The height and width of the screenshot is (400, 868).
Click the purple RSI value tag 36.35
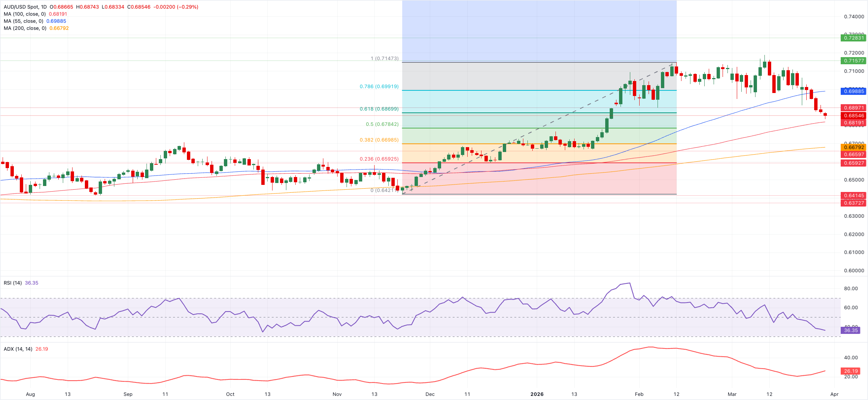pos(850,331)
